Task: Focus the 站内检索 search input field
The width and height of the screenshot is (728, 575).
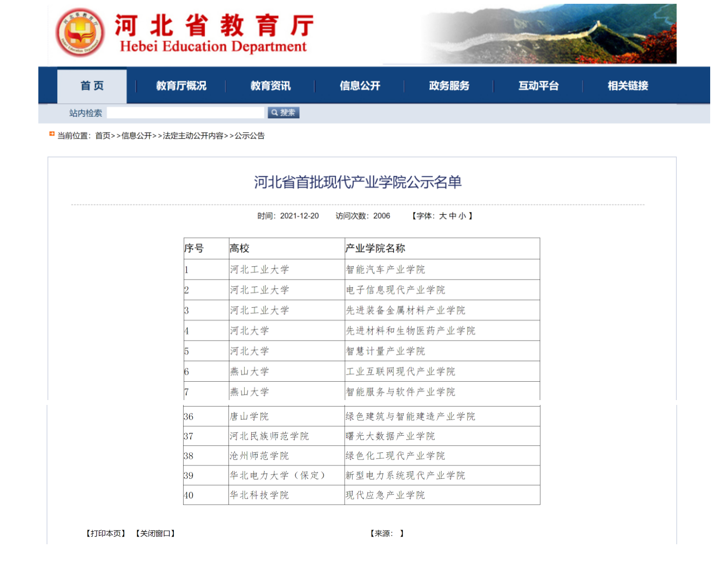Action: click(x=185, y=112)
